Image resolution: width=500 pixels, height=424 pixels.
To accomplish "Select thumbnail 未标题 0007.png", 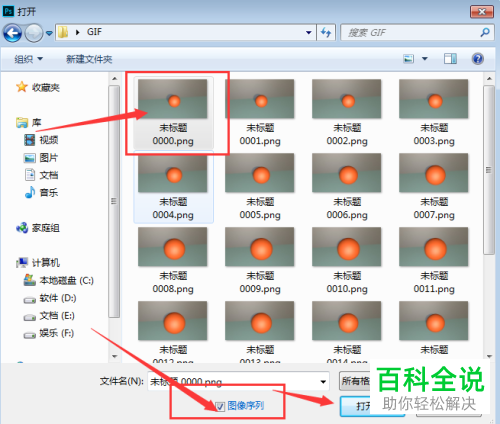I will point(434,187).
